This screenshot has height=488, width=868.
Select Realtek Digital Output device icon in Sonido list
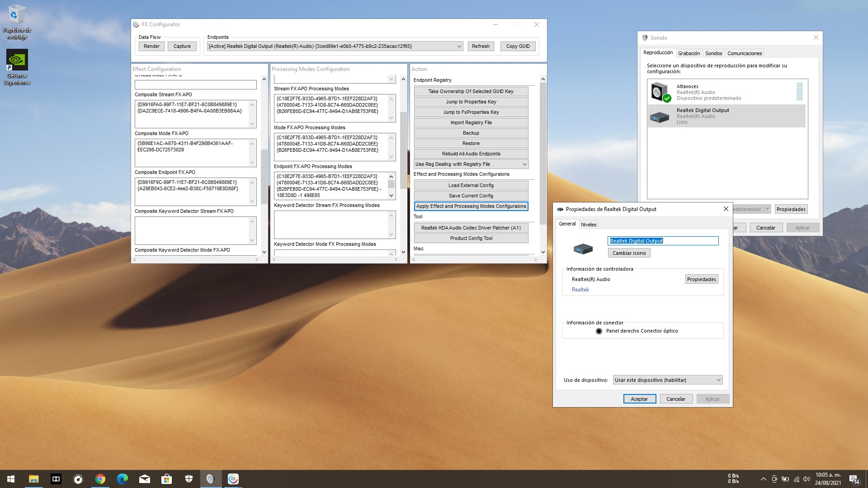coord(659,117)
